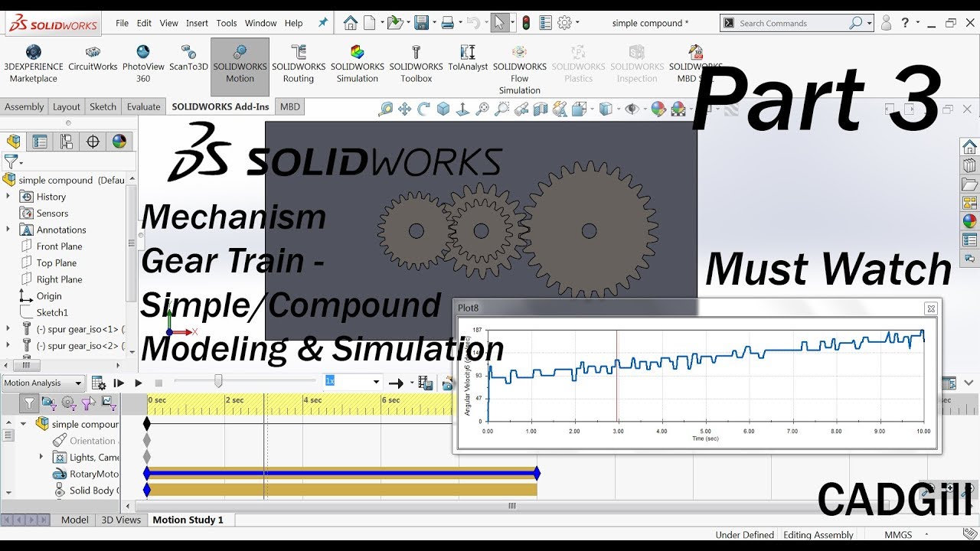980x551 pixels.
Task: Switch to the Evaluate tab
Action: 143,106
